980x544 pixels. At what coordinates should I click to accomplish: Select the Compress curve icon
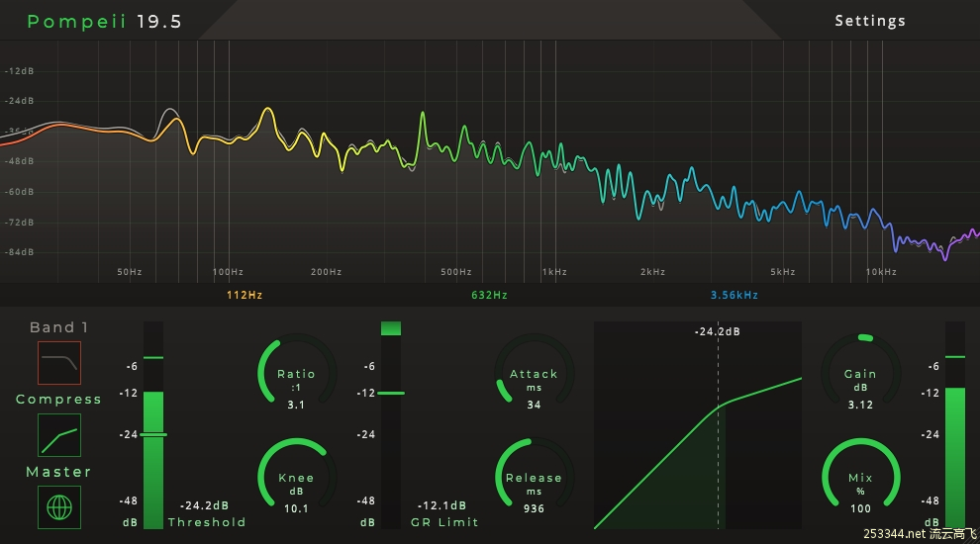point(59,435)
